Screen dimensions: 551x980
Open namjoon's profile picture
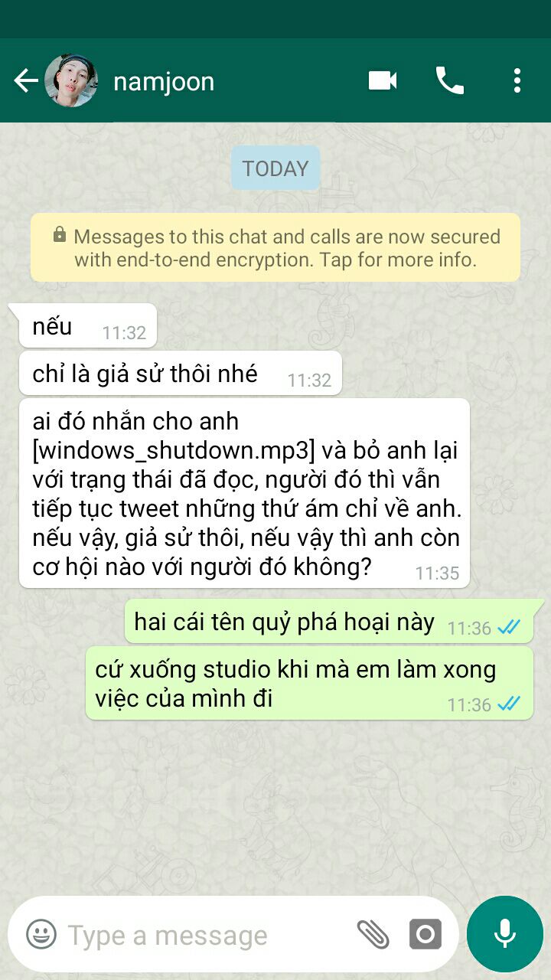tap(71, 80)
